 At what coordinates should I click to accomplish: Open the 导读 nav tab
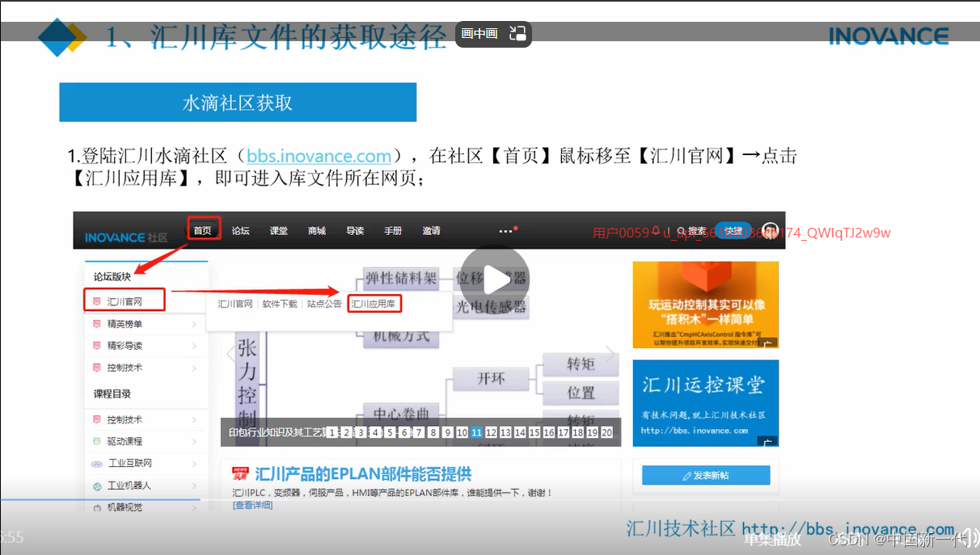pos(355,230)
